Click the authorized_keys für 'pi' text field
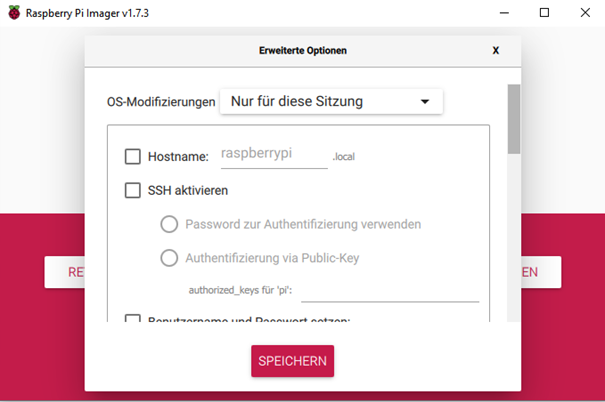605x402 pixels. [x=390, y=291]
